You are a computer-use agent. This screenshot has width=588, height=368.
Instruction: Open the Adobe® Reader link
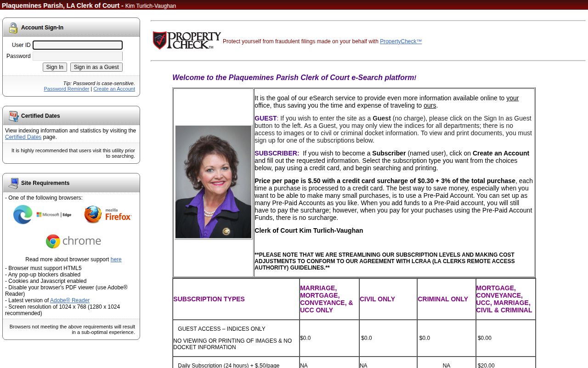[x=70, y=300]
